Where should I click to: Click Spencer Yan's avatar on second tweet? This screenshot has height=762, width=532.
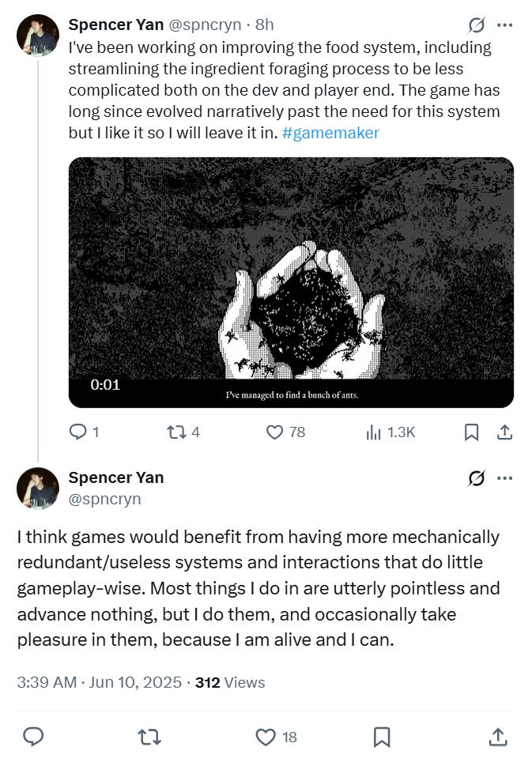[38, 488]
